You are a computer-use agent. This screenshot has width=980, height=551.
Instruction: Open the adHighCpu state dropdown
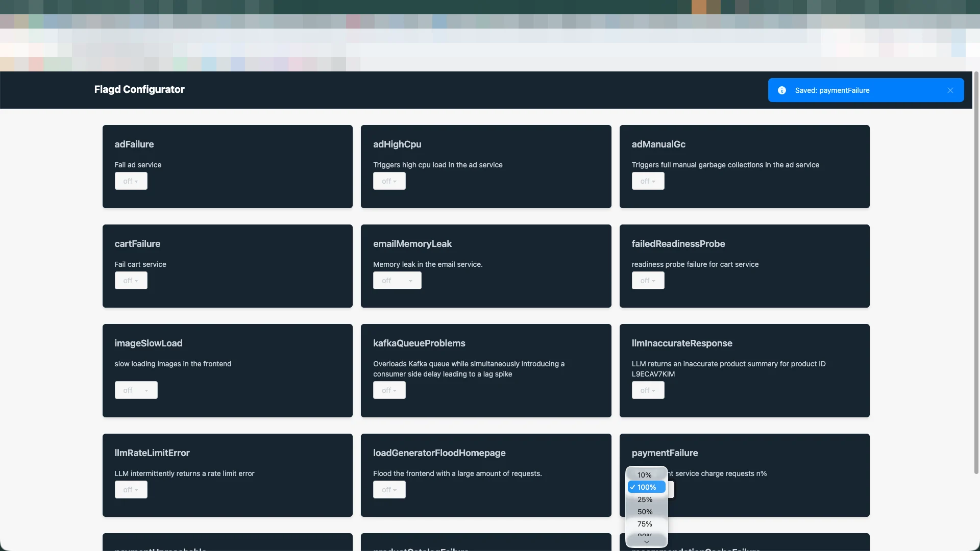click(389, 181)
